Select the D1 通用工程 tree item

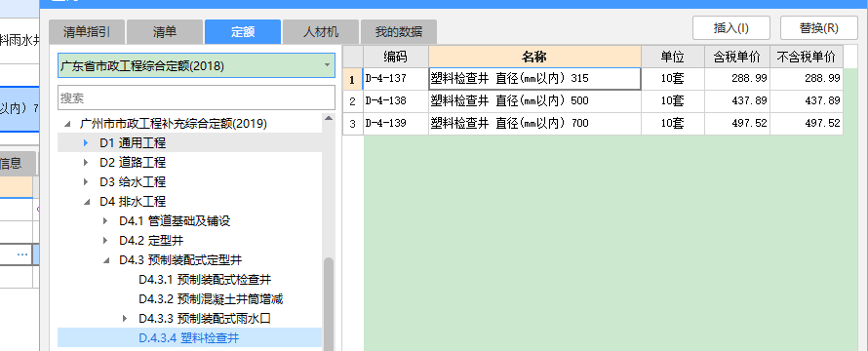coord(133,142)
